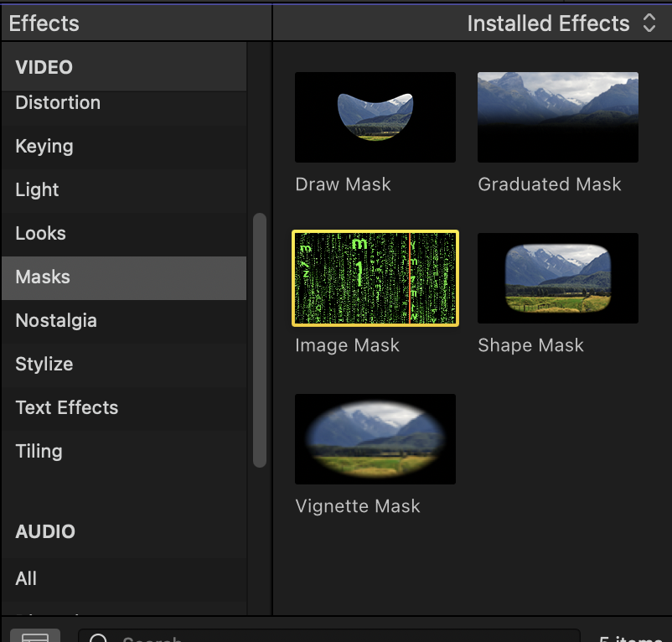
Task: Select the Draw Mask effect thumbnail
Action: 375,116
